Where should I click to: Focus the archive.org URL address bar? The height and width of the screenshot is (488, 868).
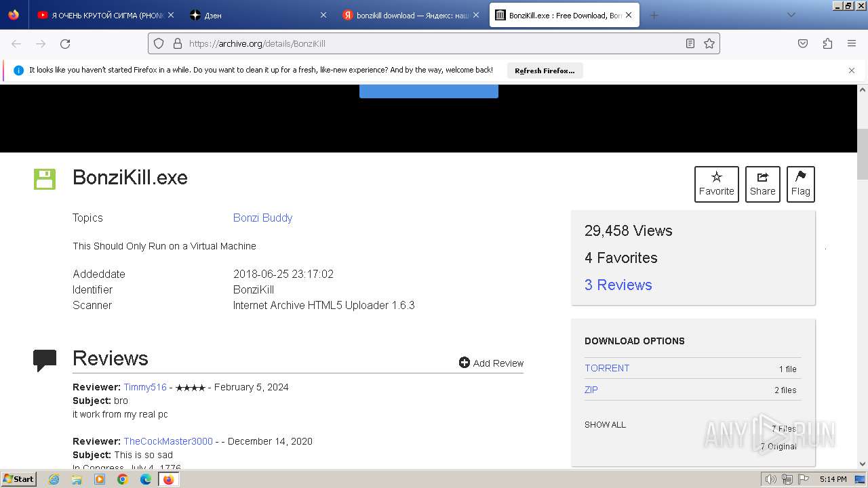[x=434, y=43]
